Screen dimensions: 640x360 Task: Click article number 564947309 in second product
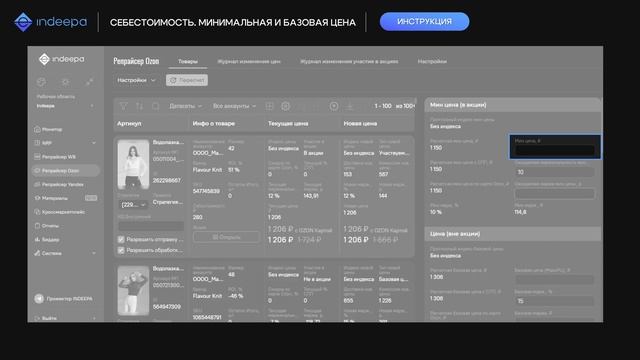(167, 307)
